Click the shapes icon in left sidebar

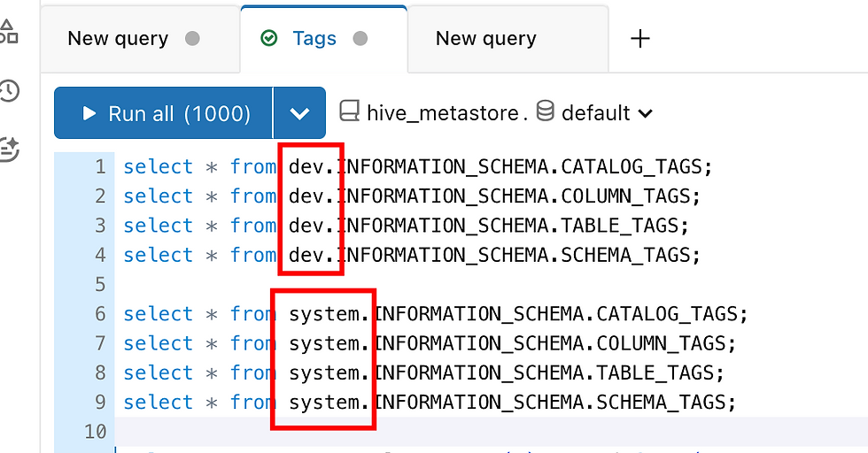pyautogui.click(x=8, y=32)
